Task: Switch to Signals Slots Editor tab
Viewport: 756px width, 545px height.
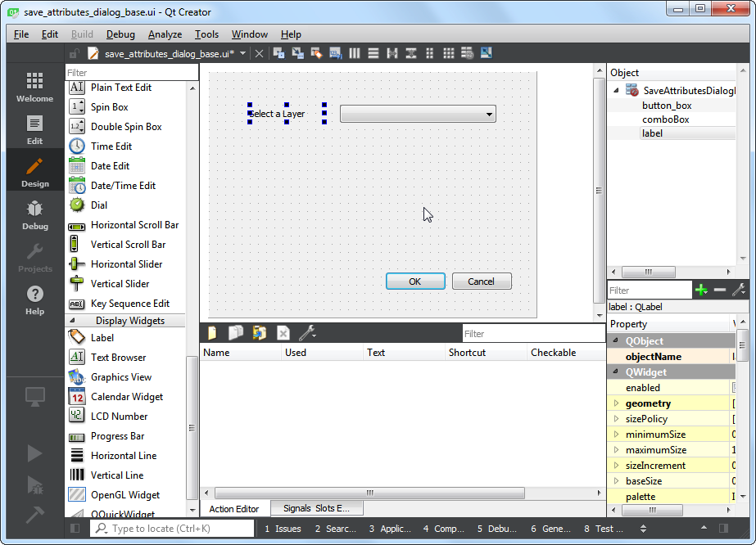Action: [x=316, y=508]
